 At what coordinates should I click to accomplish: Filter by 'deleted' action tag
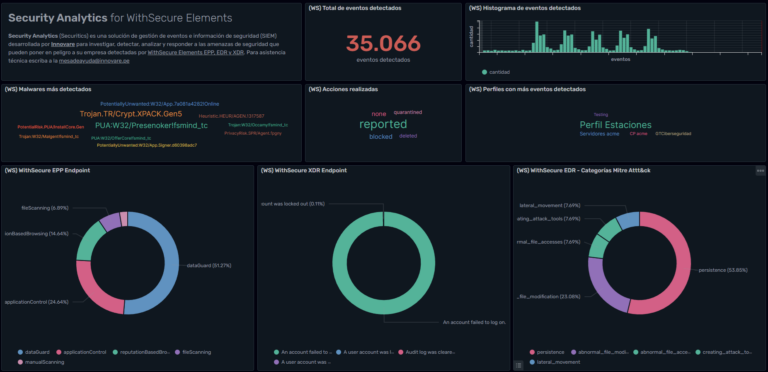coord(408,136)
